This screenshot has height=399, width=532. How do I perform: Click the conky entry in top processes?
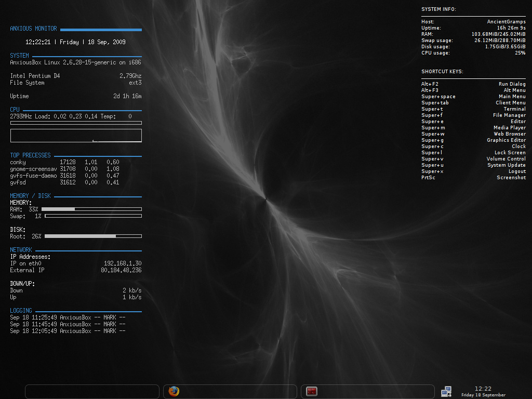(x=18, y=162)
